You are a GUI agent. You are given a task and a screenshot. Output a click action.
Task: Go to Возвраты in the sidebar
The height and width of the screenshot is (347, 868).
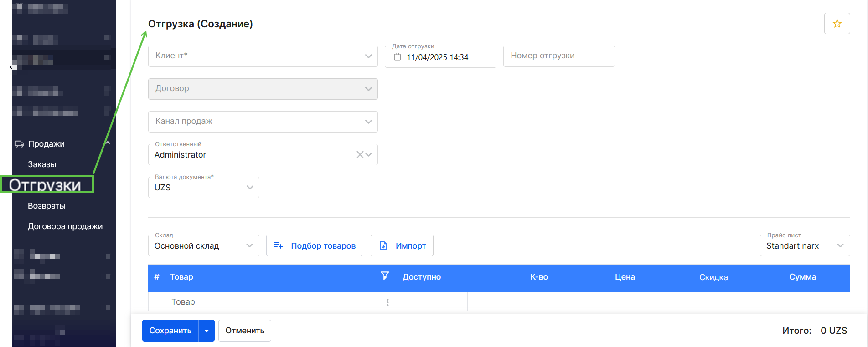click(x=46, y=206)
